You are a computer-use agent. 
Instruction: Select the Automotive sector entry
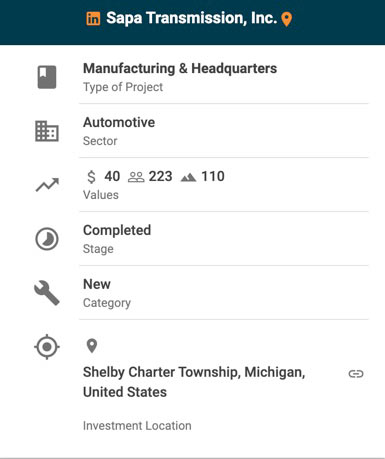tap(119, 122)
